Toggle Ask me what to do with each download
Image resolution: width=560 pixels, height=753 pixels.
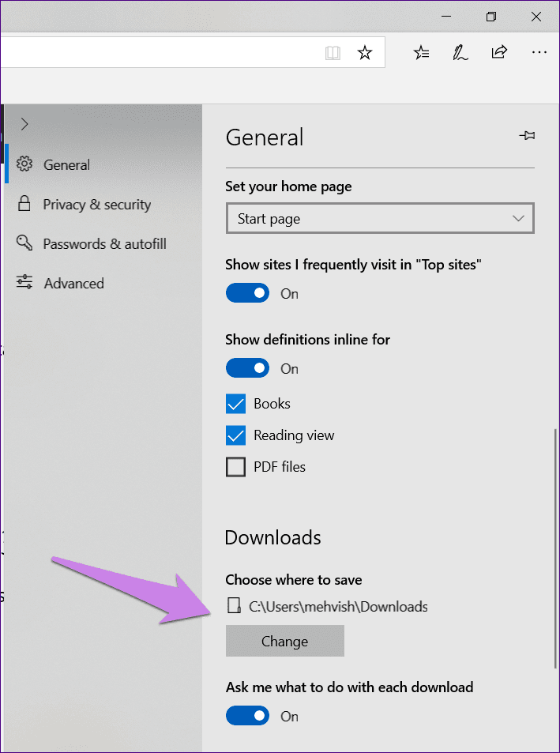tap(247, 716)
